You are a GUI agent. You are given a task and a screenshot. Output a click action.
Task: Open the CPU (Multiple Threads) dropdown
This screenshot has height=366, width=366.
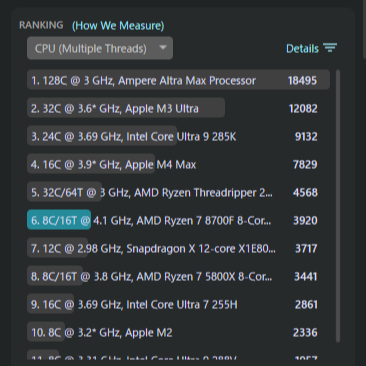[x=100, y=48]
